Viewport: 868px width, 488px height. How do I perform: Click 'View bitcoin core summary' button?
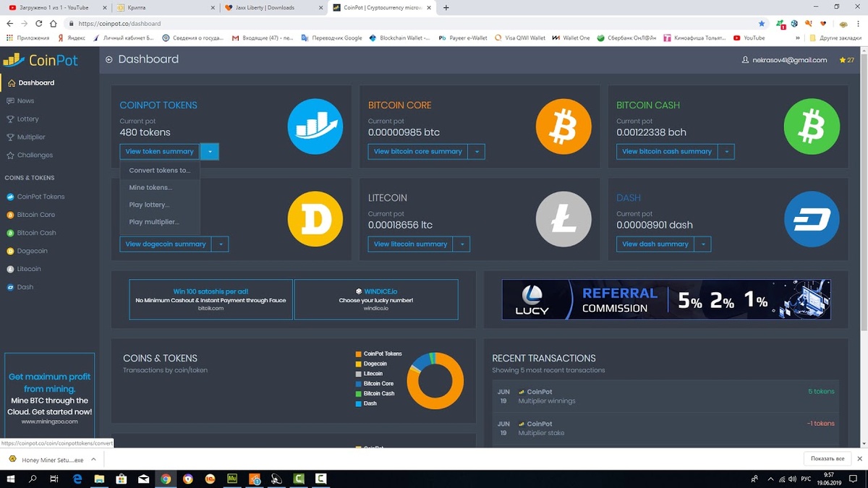418,151
